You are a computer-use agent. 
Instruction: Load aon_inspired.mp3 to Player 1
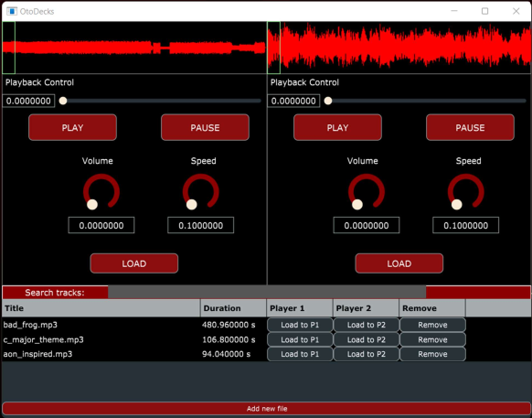click(x=300, y=354)
